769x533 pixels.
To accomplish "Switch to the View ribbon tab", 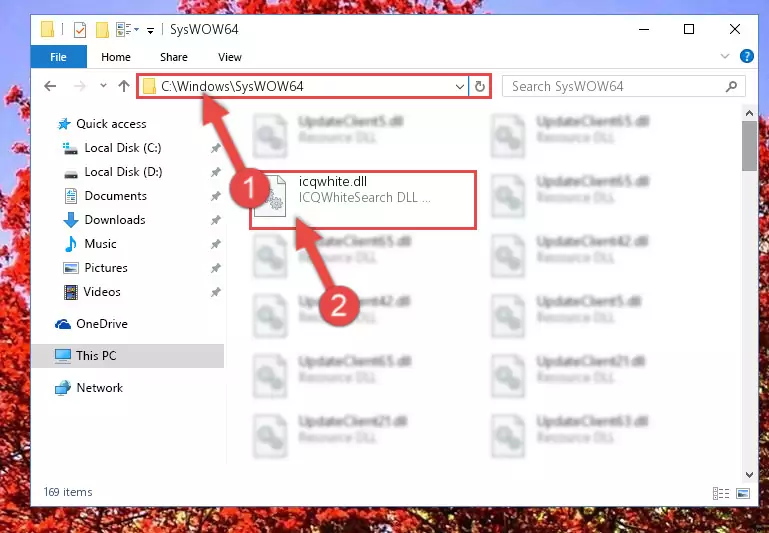I will click(x=230, y=57).
